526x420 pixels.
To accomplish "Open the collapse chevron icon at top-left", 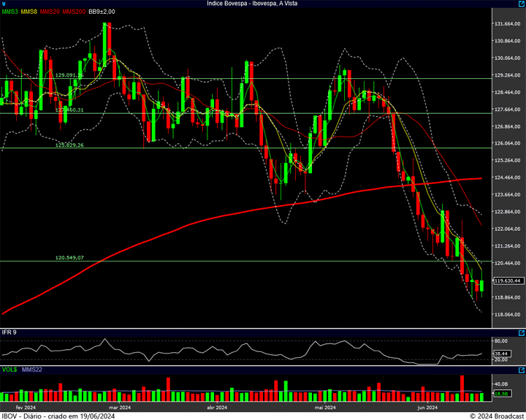I will tap(5, 4).
